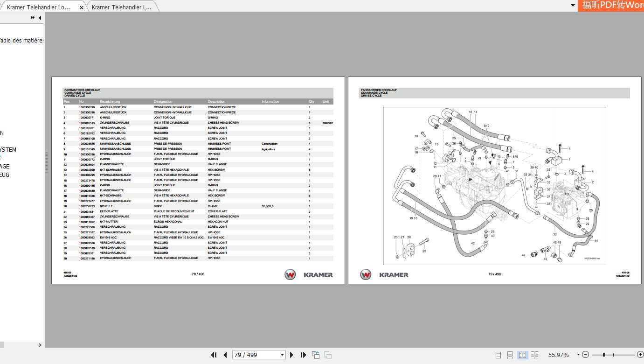Click the 6KT-MUTTER cell
The image size is (644, 364).
(x=109, y=222)
